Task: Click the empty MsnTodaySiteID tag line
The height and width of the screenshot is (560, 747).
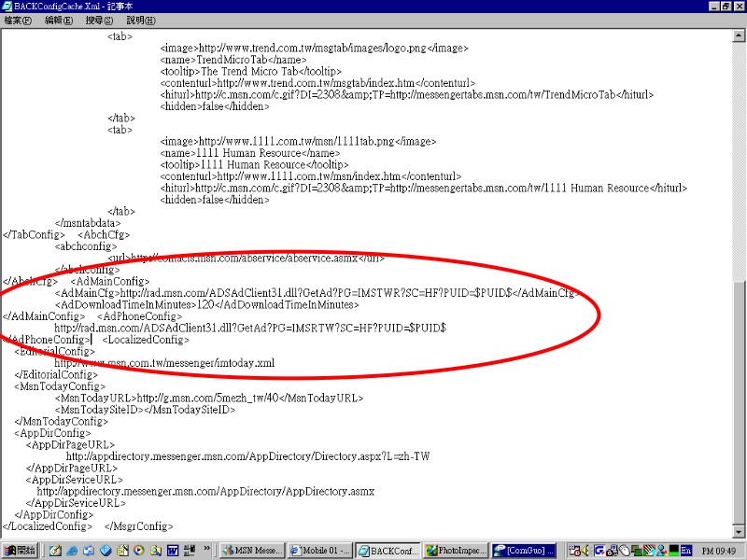Action: click(x=146, y=410)
